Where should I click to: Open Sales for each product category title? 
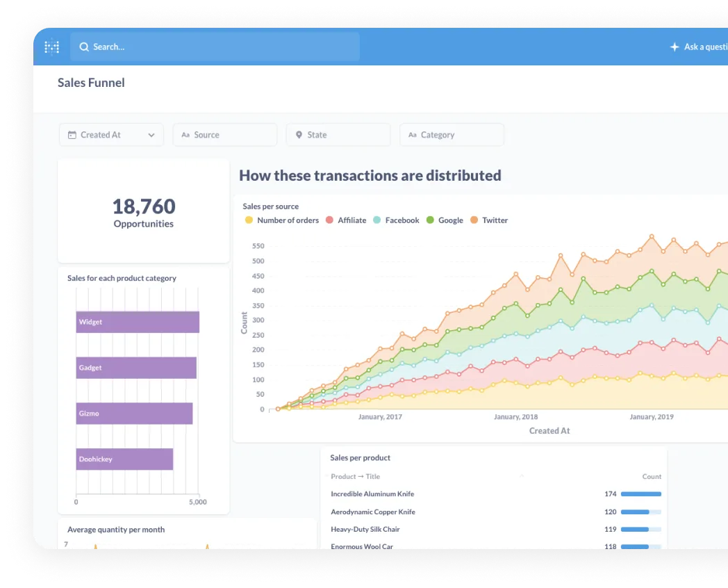coord(122,278)
